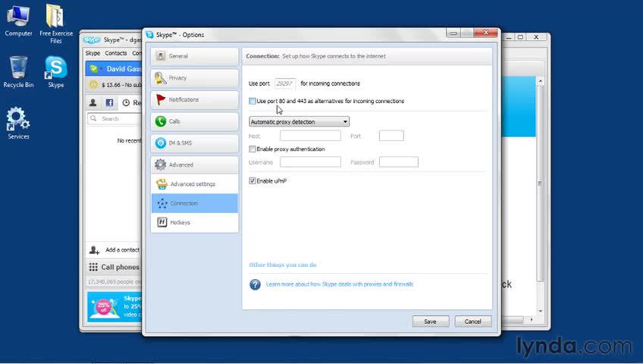Click the blue help question mark icon
This screenshot has height=364, width=643.
(255, 284)
